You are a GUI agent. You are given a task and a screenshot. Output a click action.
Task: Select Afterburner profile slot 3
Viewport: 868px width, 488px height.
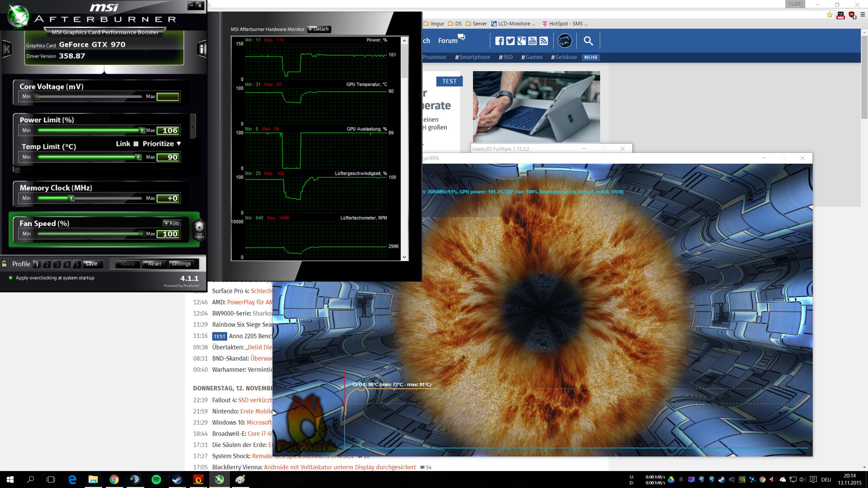(57, 264)
